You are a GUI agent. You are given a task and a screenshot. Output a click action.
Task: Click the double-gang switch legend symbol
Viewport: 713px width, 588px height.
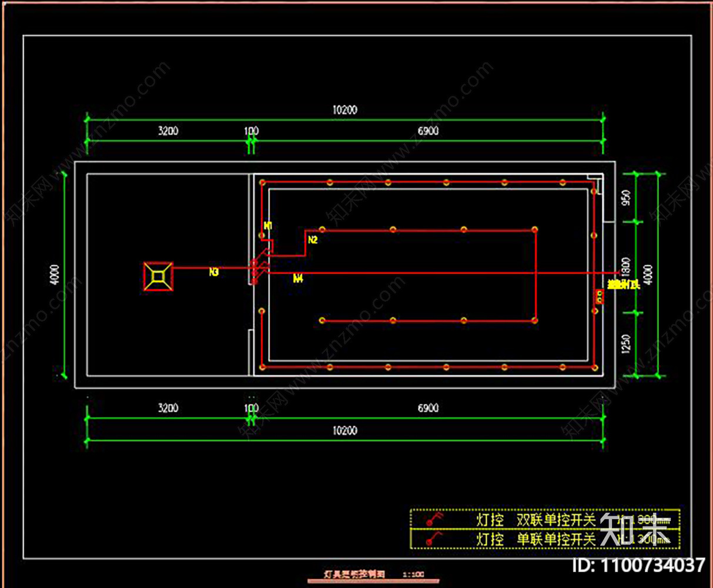pos(434,520)
